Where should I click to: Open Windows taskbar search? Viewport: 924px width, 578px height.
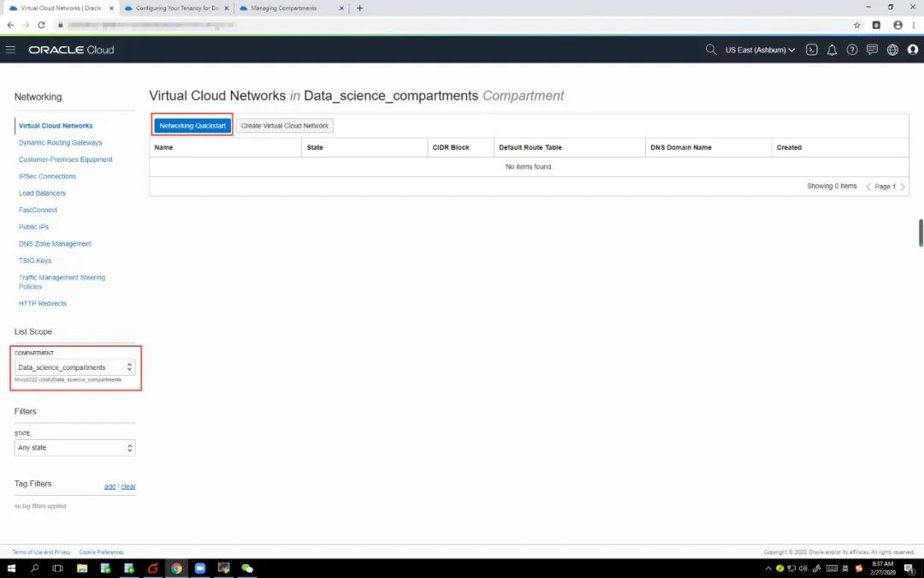coord(34,568)
